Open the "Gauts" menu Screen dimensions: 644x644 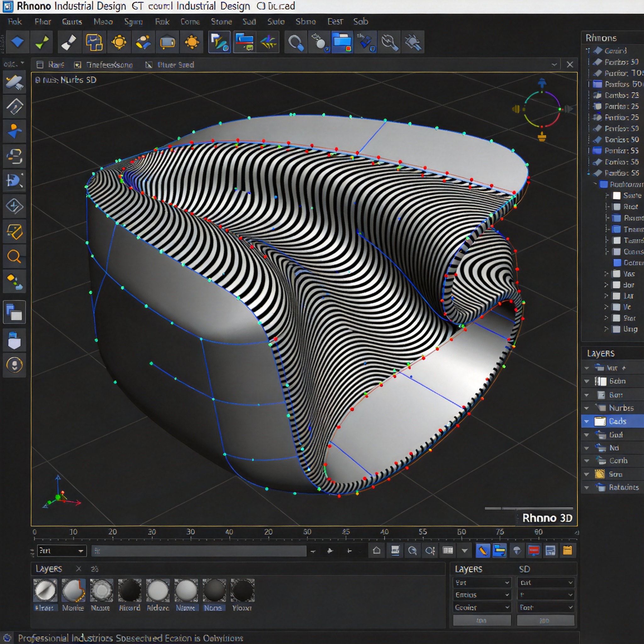coord(72,22)
